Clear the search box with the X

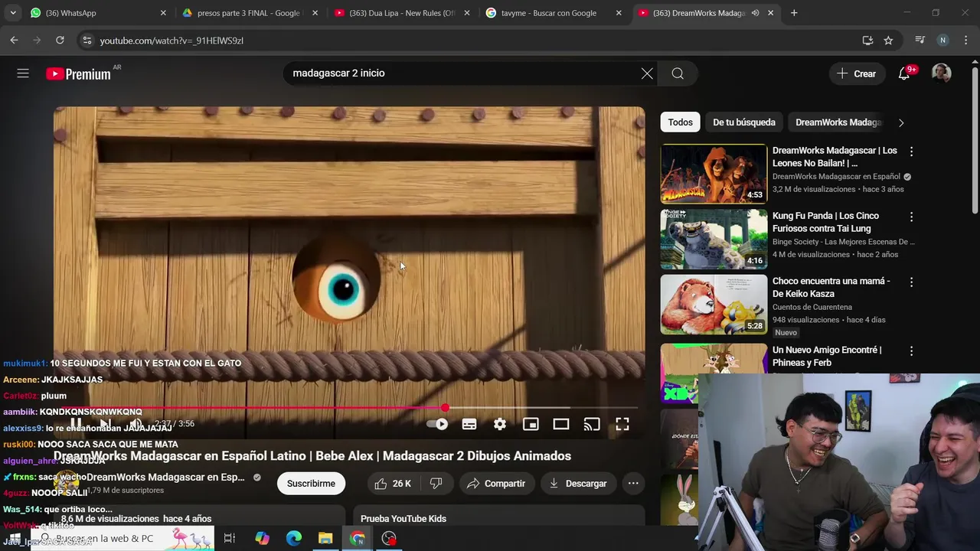point(647,73)
